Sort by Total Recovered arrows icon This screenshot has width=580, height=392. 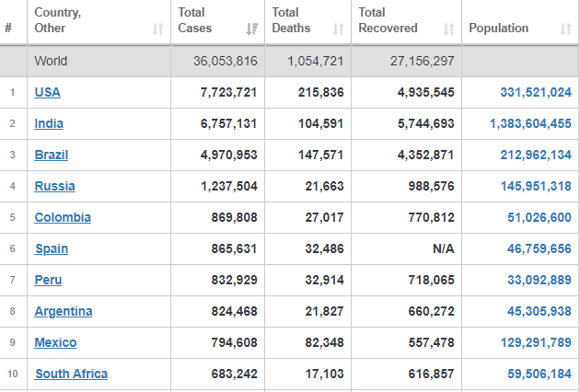pyautogui.click(x=448, y=29)
